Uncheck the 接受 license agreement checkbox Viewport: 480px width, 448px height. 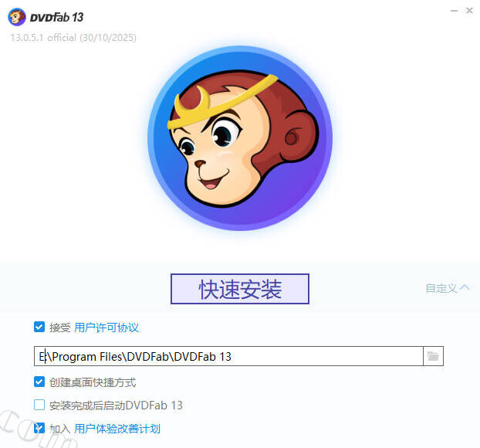[39, 327]
